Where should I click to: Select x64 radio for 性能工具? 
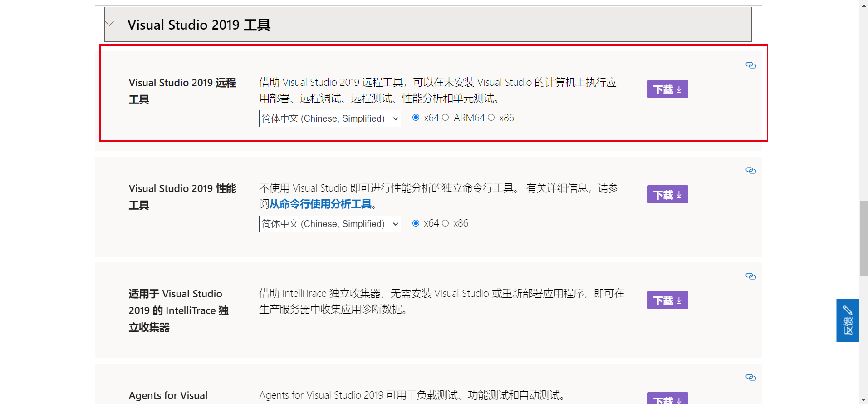[416, 223]
